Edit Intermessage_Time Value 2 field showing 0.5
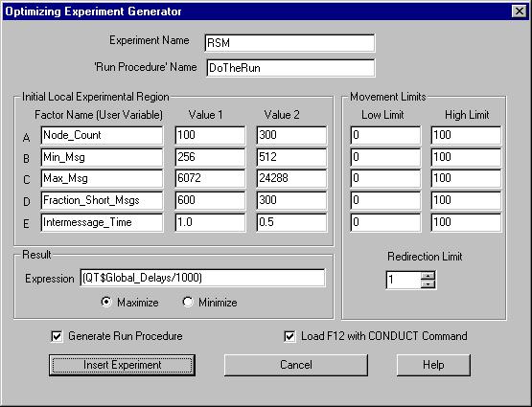The height and width of the screenshot is (407, 532). point(291,222)
